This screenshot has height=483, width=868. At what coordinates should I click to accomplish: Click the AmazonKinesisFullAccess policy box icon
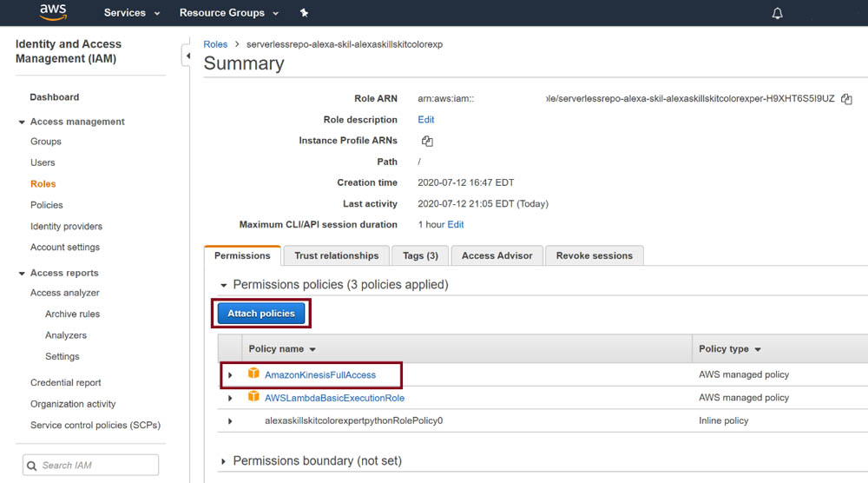253,374
